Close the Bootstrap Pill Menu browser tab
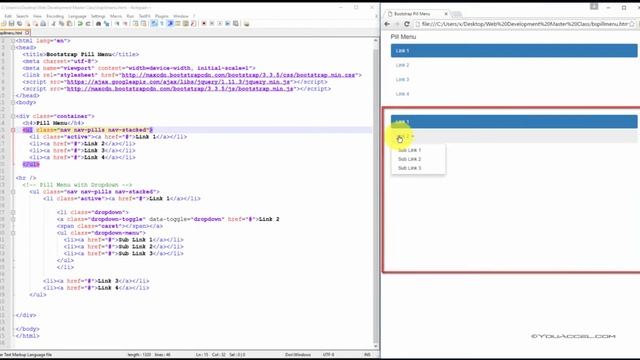The width and height of the screenshot is (640, 360). tap(446, 14)
